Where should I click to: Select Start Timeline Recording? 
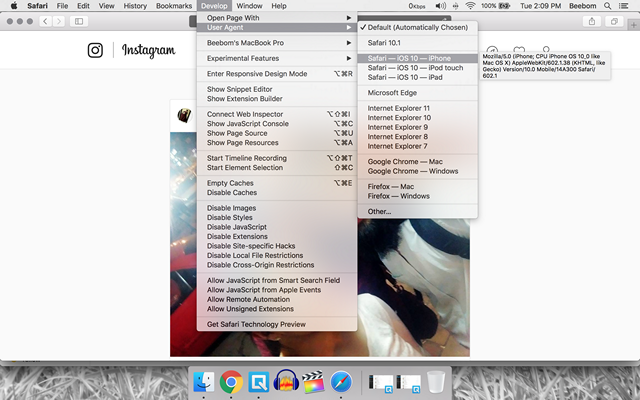[277, 158]
